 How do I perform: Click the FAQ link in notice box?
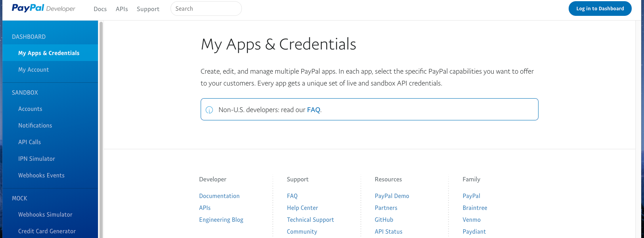(x=313, y=110)
